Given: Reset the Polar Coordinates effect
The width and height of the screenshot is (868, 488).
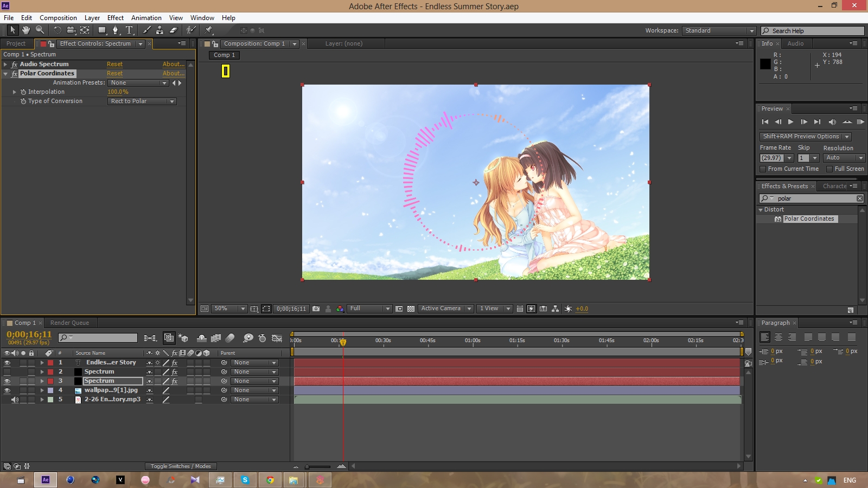Looking at the screenshot, I should point(114,74).
